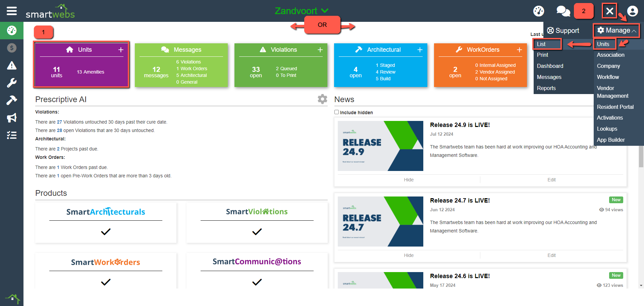The image size is (644, 306).
Task: Select Reports in Units submenu
Action: point(546,88)
